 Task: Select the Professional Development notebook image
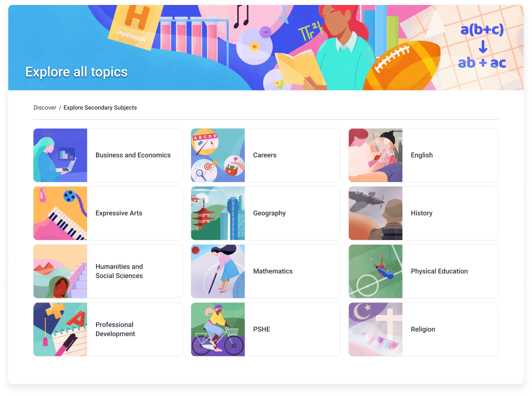pyautogui.click(x=60, y=330)
